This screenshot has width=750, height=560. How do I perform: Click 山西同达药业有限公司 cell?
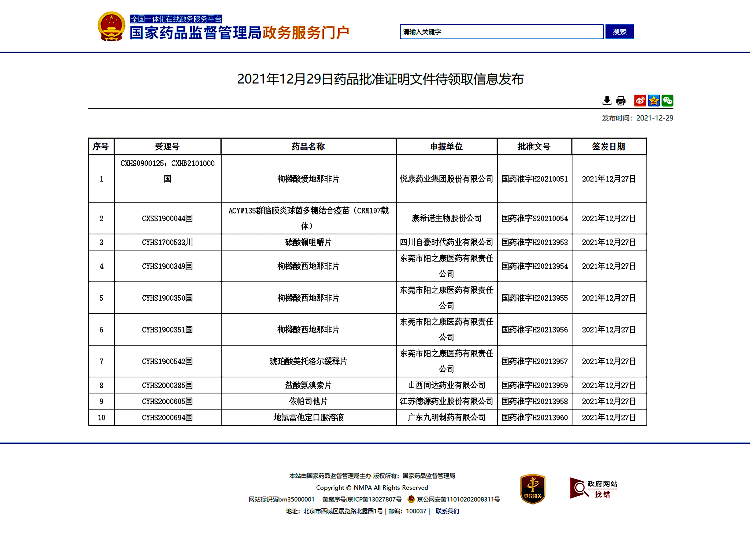(446, 385)
